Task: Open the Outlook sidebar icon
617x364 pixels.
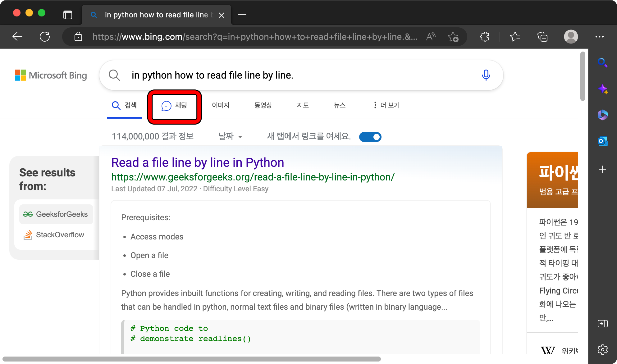Action: [x=602, y=141]
